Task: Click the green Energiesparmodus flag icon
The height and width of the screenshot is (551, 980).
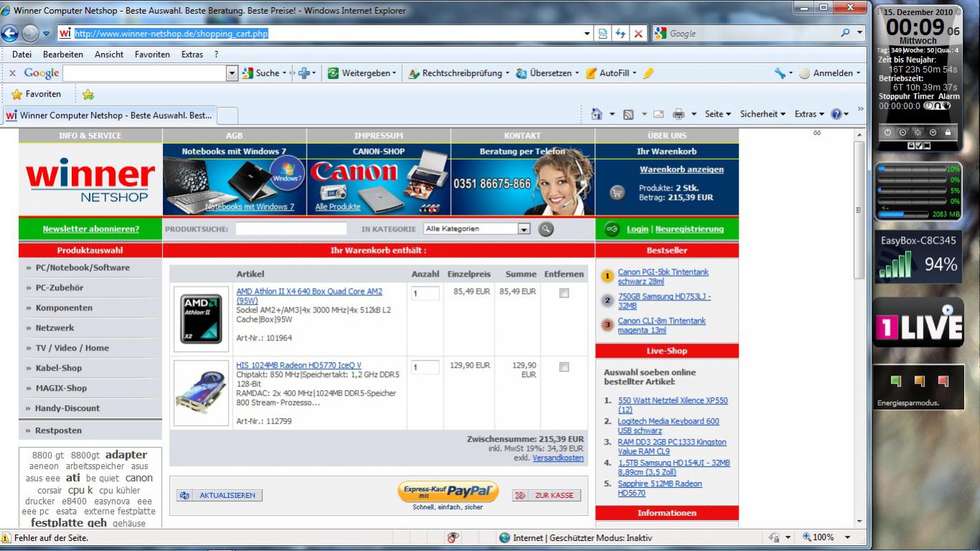Action: click(x=895, y=381)
